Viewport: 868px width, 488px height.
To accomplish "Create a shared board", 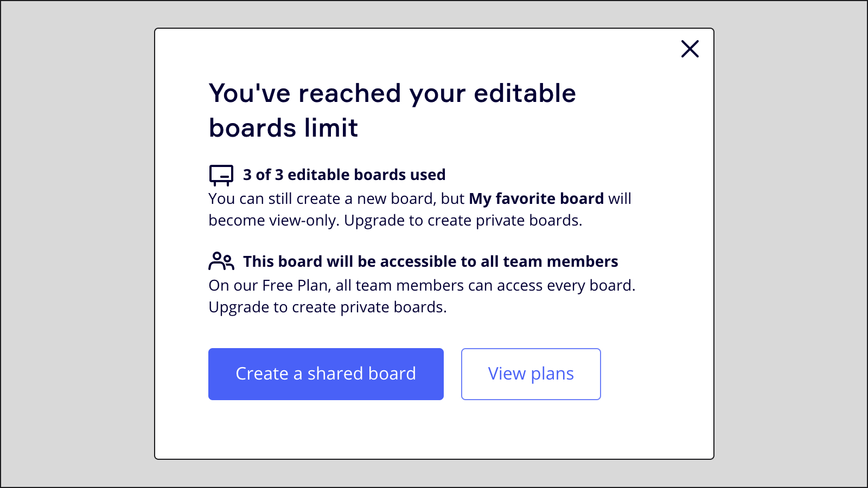I will point(325,374).
